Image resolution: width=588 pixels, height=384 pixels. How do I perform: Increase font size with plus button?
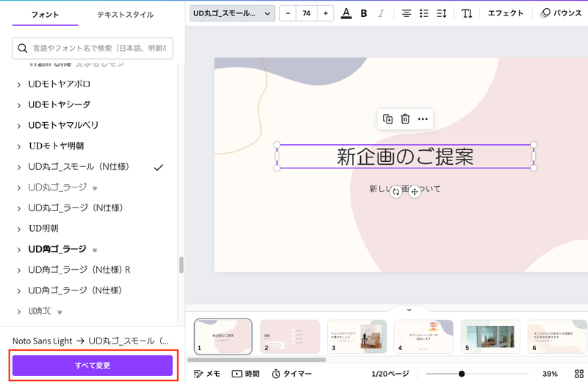(x=326, y=13)
